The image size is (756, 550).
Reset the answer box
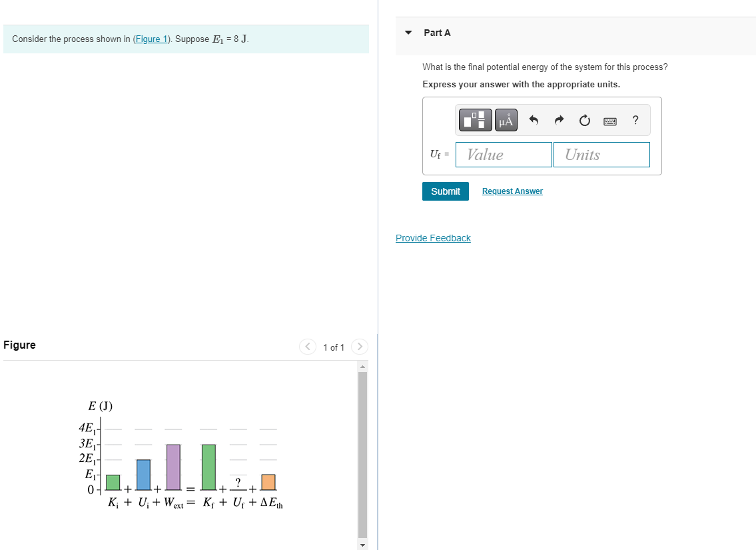(584, 120)
